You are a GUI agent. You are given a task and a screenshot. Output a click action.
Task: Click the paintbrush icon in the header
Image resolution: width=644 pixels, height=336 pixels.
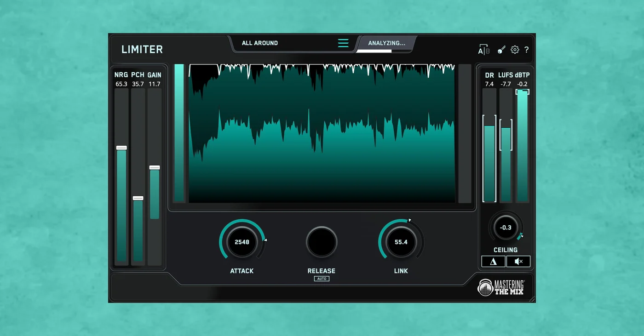(501, 50)
